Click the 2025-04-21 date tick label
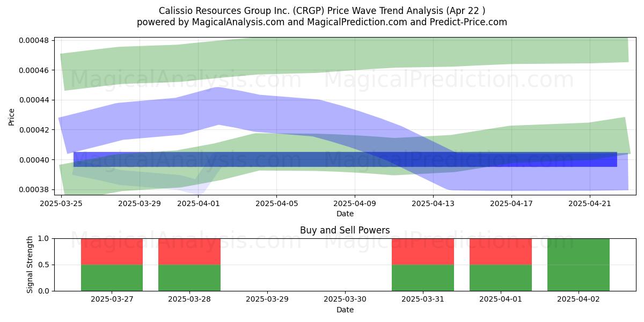The image size is (644, 322). point(590,203)
